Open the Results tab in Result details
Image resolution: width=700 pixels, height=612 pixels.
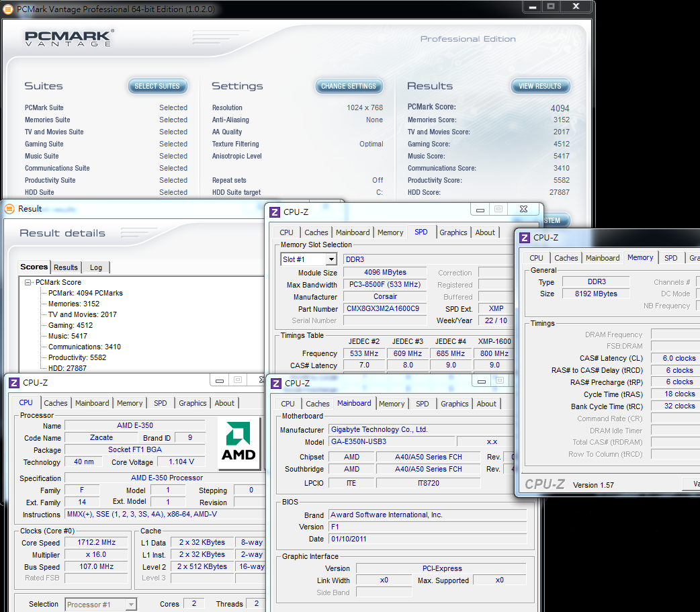tap(66, 267)
